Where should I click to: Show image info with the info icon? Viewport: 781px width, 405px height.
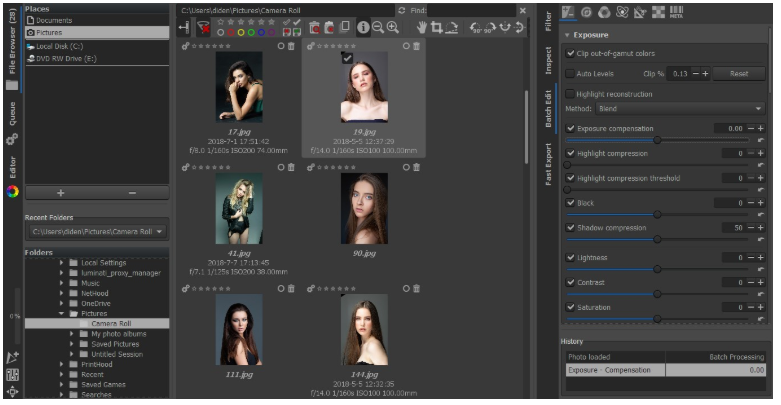click(362, 28)
